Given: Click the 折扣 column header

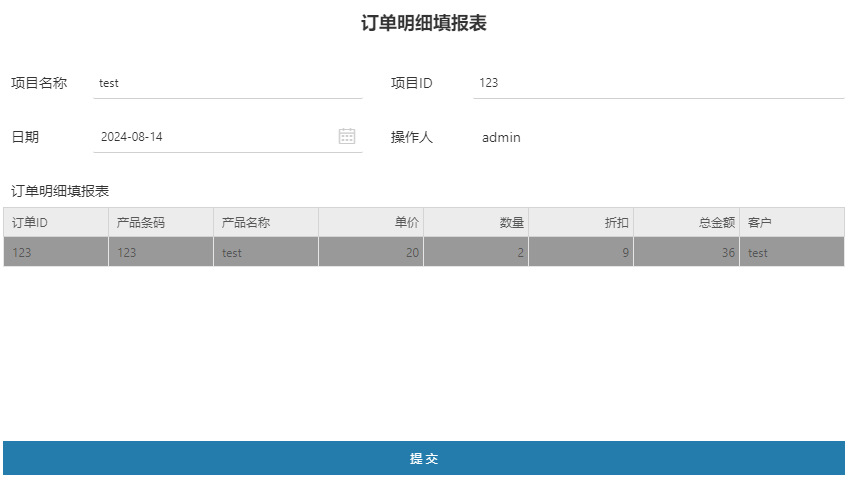Looking at the screenshot, I should click(581, 222).
